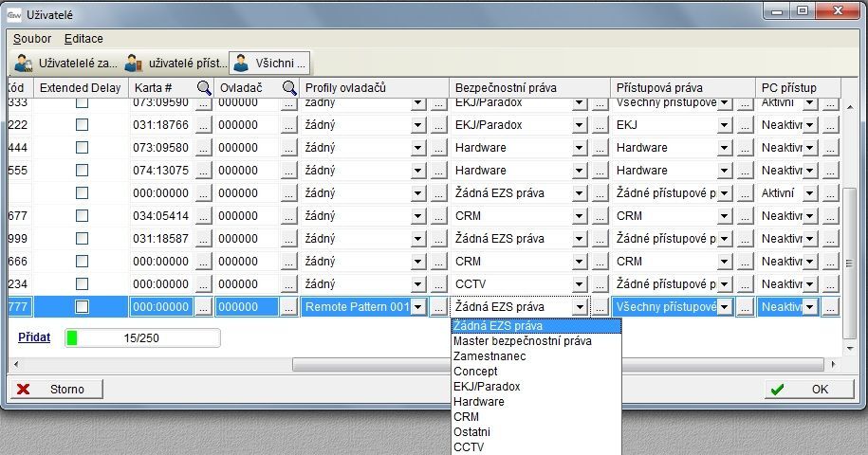Check Extended Delay box in the 677 row
This screenshot has height=455, width=868.
click(x=82, y=216)
